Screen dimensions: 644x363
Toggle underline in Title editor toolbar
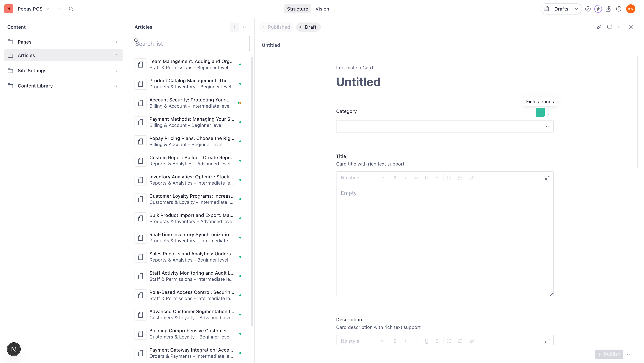426,178
